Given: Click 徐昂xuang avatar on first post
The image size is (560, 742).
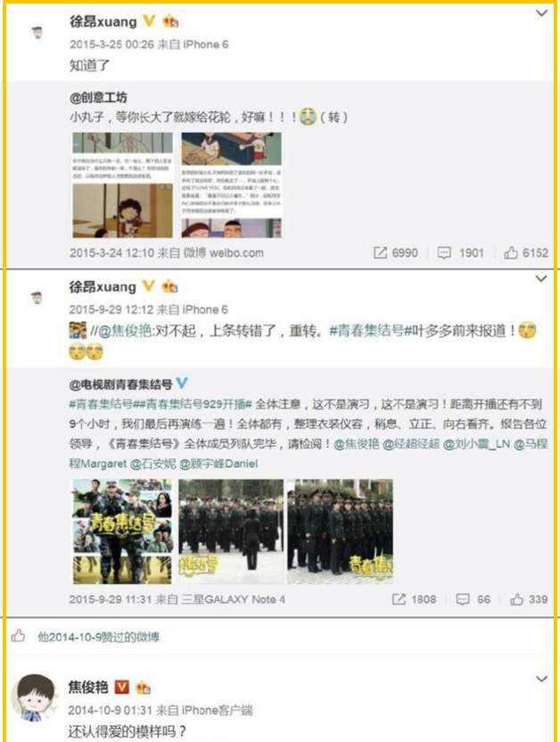Looking at the screenshot, I should coord(37,33).
